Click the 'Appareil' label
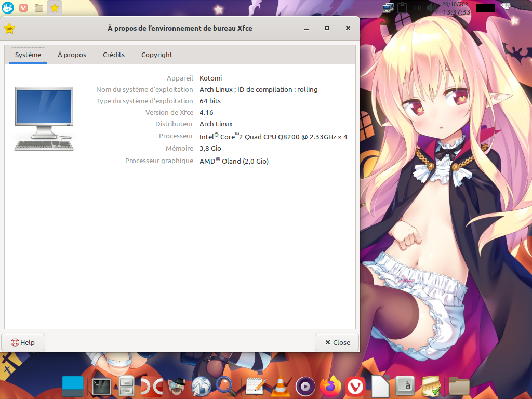This screenshot has height=399, width=532. click(x=180, y=78)
